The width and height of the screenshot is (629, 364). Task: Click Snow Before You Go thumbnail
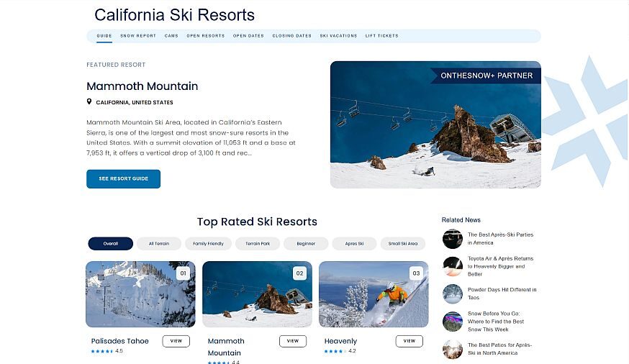coord(453,322)
